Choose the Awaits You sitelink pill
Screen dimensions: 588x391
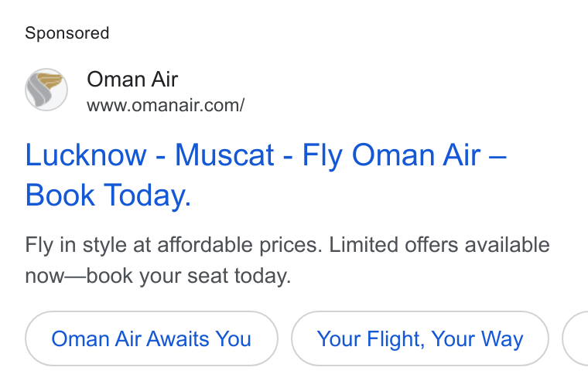click(x=152, y=338)
